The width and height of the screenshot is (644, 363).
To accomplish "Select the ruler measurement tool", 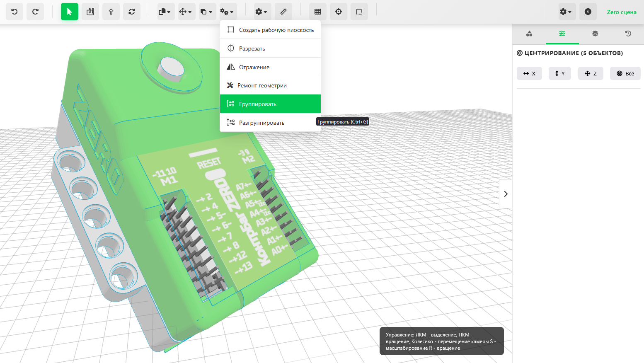I will click(283, 12).
